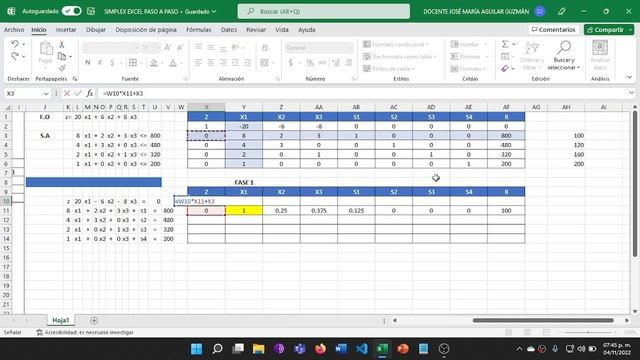This screenshot has width=640, height=360.
Task: Collapse the ribbon with the chevron
Action: (629, 77)
